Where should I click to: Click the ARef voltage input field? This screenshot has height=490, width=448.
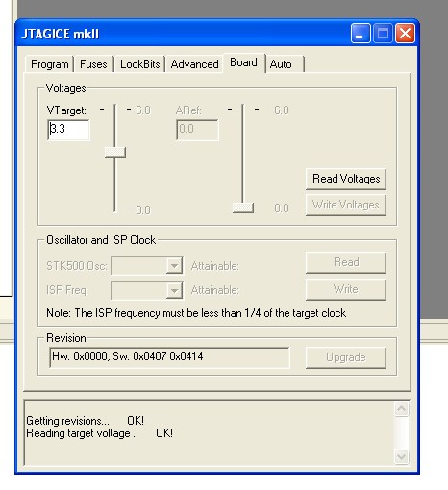click(x=197, y=130)
